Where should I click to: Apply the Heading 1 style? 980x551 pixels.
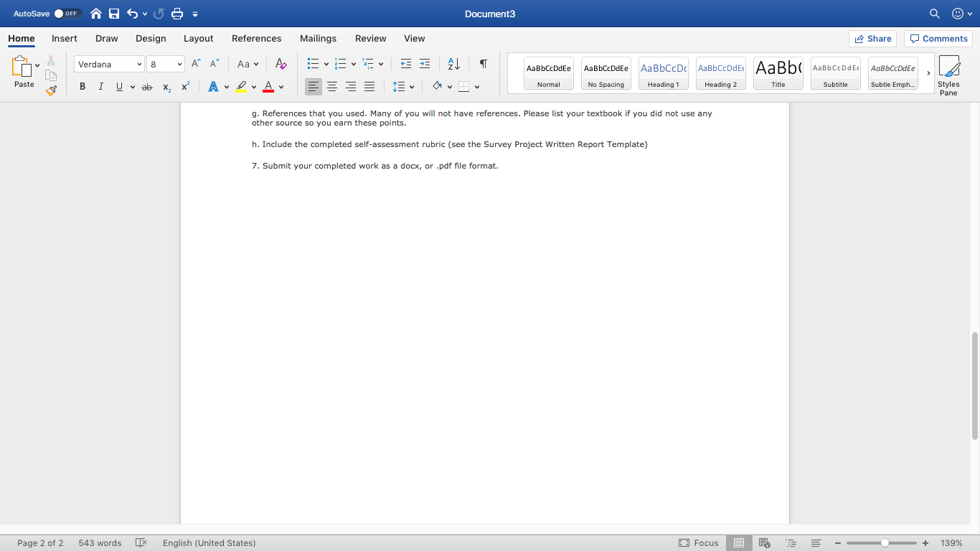pyautogui.click(x=664, y=73)
